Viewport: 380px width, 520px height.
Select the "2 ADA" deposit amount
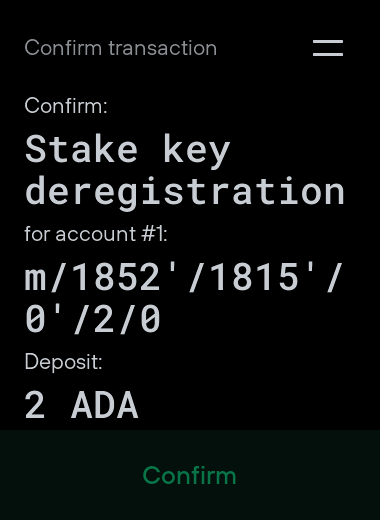[x=82, y=405]
